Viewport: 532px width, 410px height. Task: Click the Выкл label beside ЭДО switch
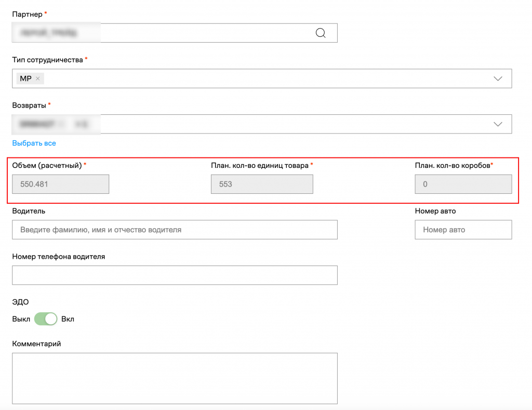tap(21, 319)
